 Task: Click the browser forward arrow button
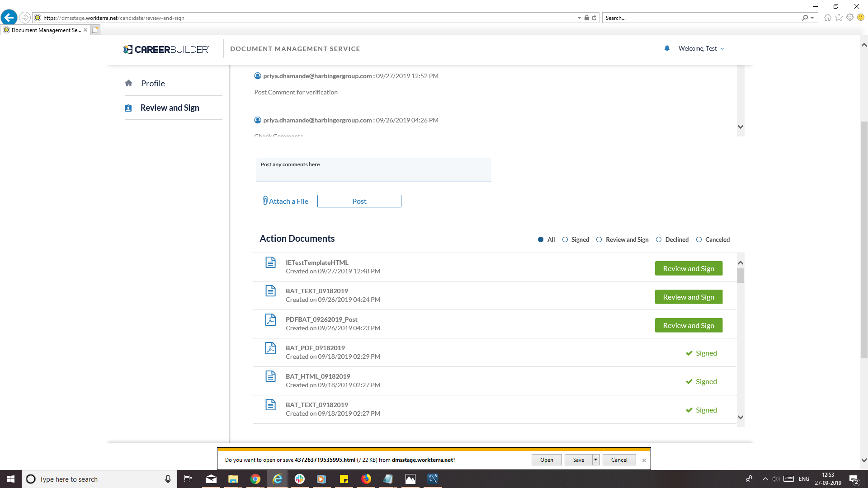point(25,18)
